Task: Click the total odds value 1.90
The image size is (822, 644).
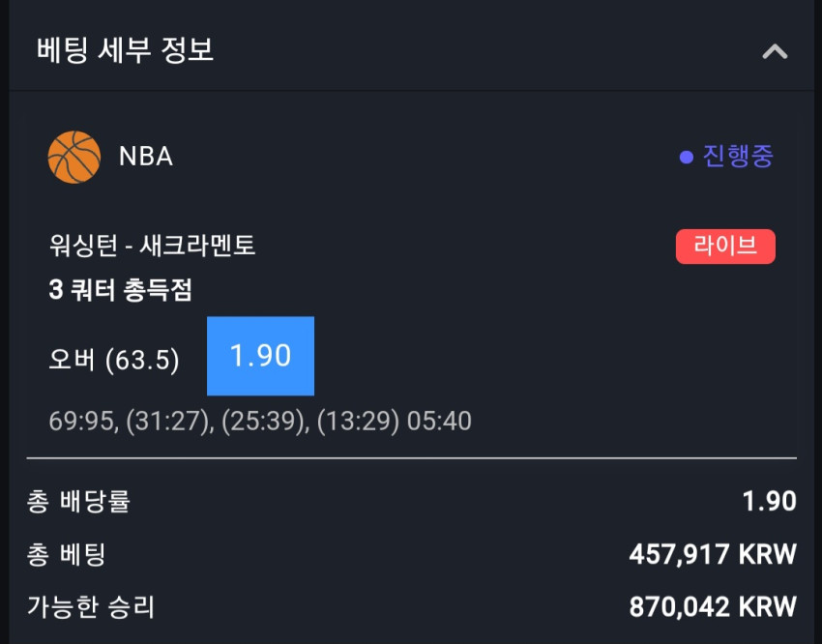Action: 770,501
